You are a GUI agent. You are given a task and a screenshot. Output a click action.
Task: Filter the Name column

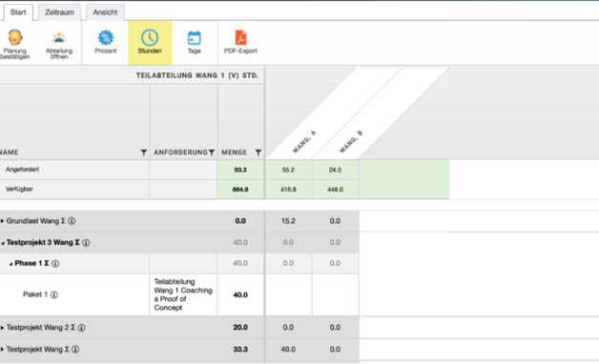pos(144,152)
